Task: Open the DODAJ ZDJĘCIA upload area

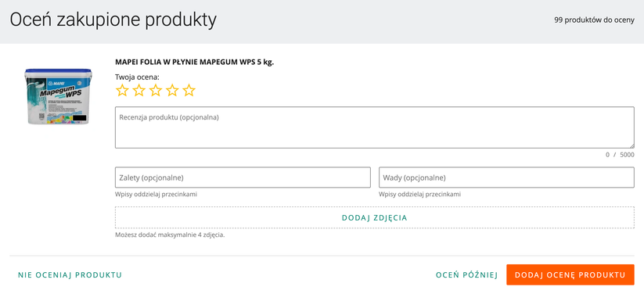Action: (x=375, y=217)
